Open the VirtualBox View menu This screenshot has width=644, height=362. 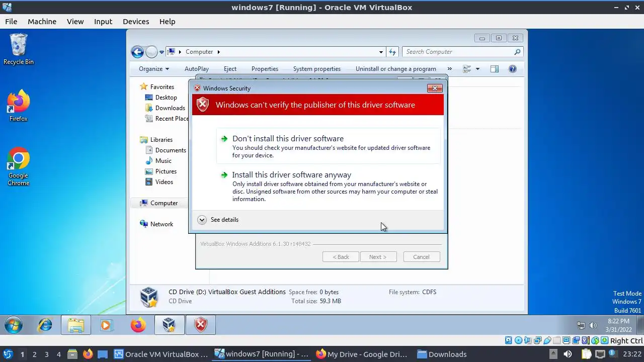click(75, 22)
